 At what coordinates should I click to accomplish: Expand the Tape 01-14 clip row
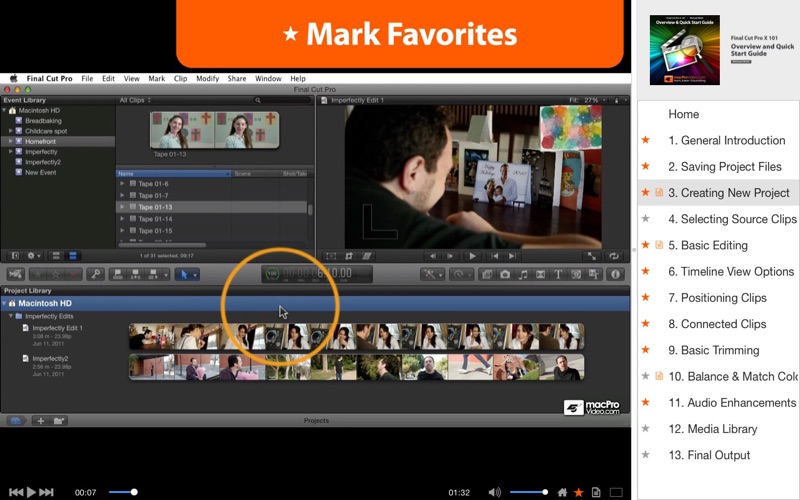(122, 218)
